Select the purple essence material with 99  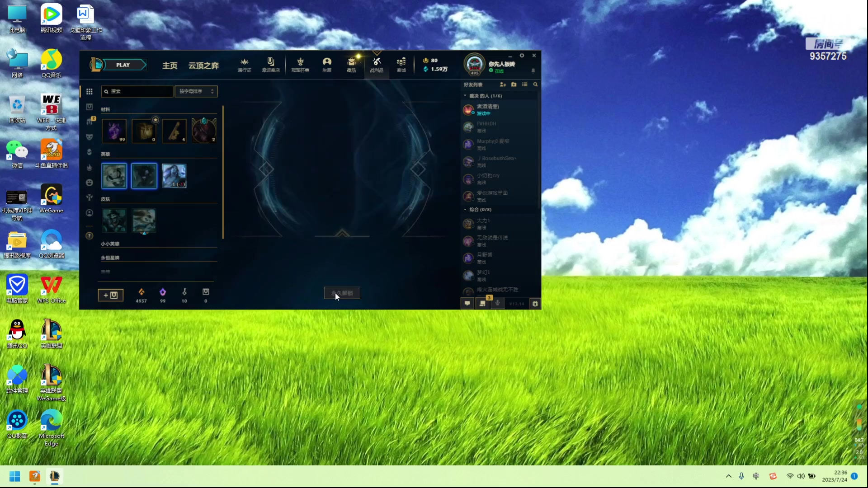pyautogui.click(x=114, y=131)
